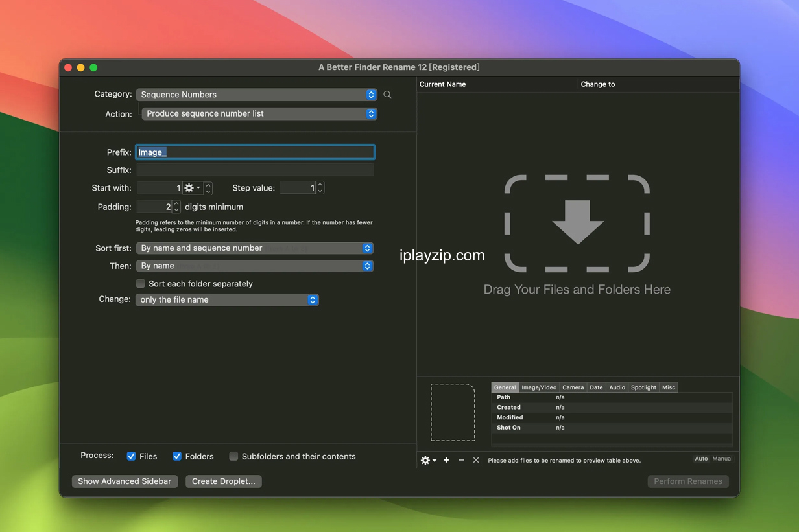Click the plus icon to add files
The width and height of the screenshot is (799, 532).
click(446, 460)
